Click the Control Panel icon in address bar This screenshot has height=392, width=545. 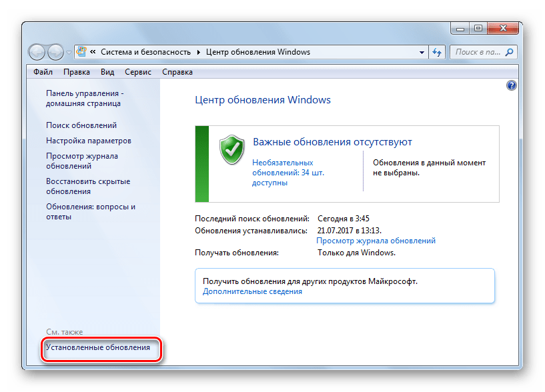tap(81, 52)
